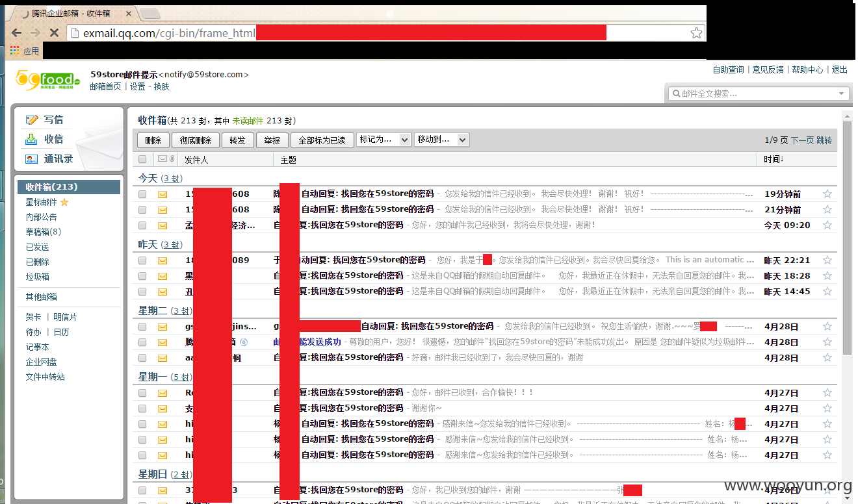Open 企业网盘 in sidebar
Screen dimensions: 858x504
click(41, 362)
